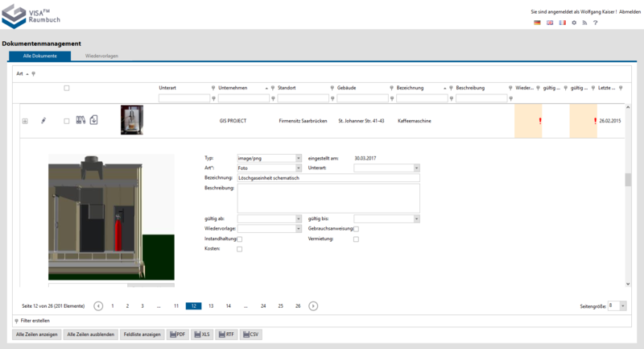Toggle the Bezeichnung column sort arrow
This screenshot has height=349, width=644.
click(445, 89)
